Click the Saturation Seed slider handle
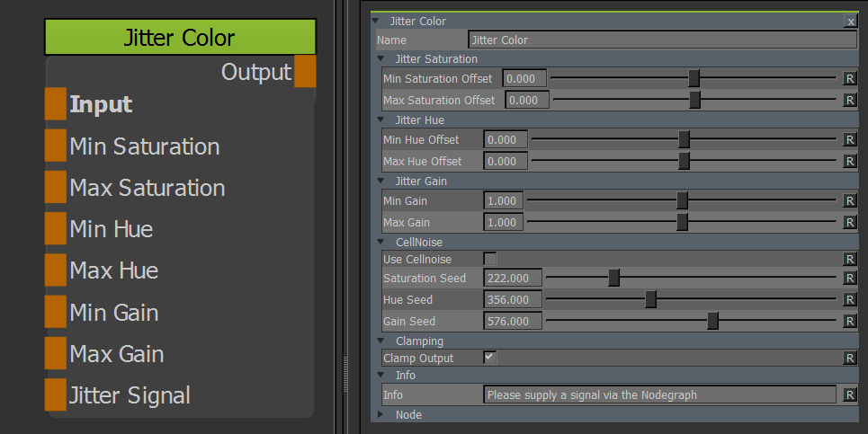Viewport: 868px width, 434px height. [613, 278]
